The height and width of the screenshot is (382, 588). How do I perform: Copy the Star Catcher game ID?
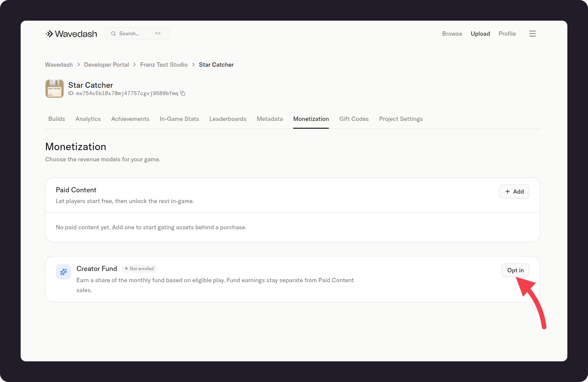(183, 93)
